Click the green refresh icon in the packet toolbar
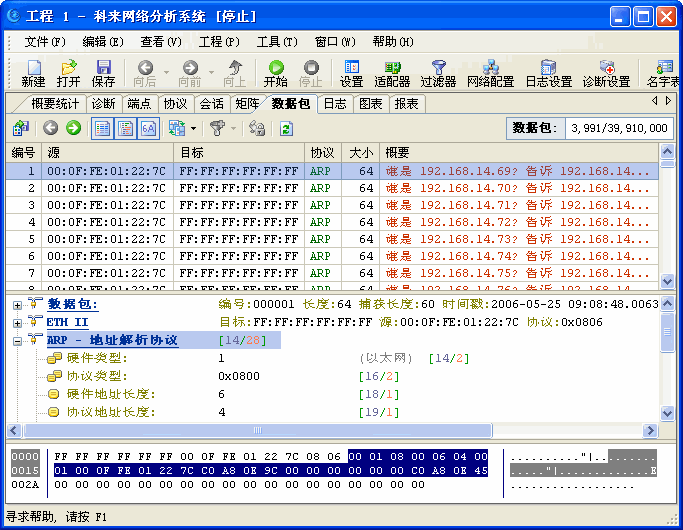This screenshot has height=530, width=683. click(286, 128)
